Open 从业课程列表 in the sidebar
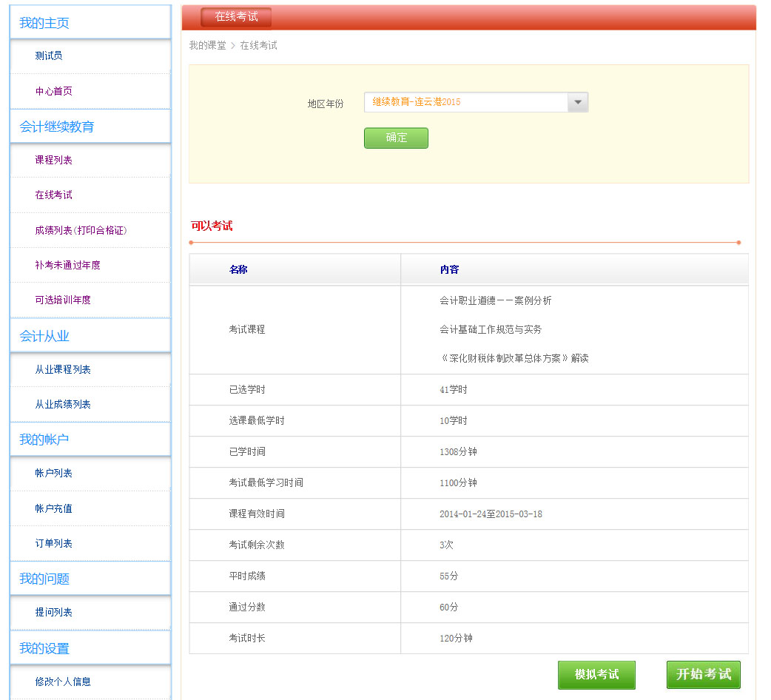 pos(63,370)
